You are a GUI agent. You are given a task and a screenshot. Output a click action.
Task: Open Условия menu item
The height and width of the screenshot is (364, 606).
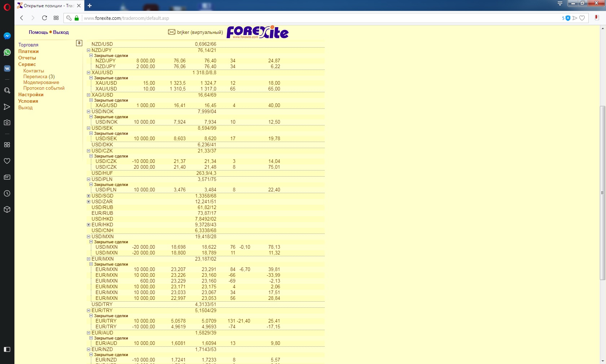28,101
